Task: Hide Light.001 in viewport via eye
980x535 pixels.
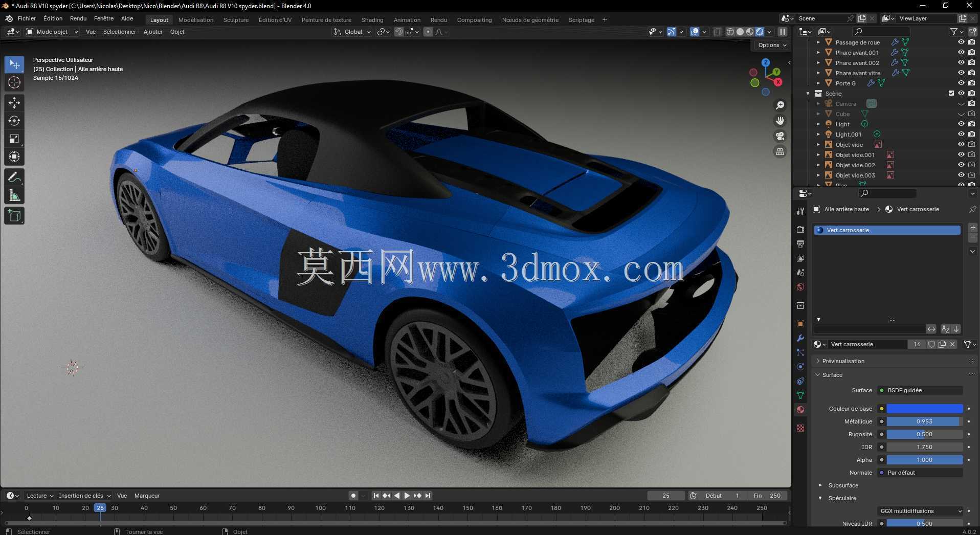Action: (961, 134)
